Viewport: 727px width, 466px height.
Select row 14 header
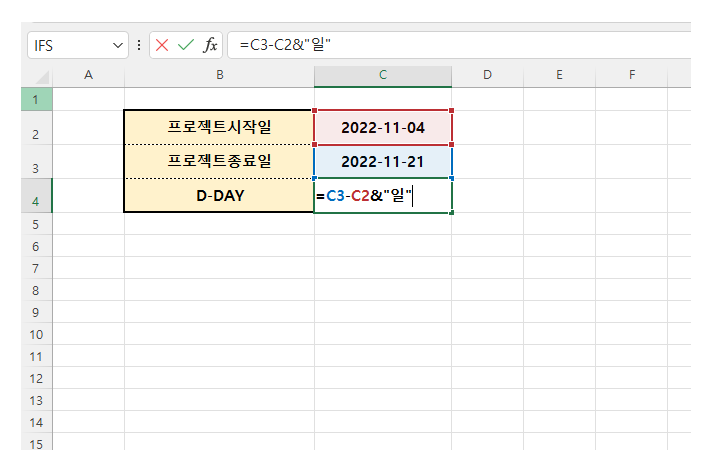[37, 422]
